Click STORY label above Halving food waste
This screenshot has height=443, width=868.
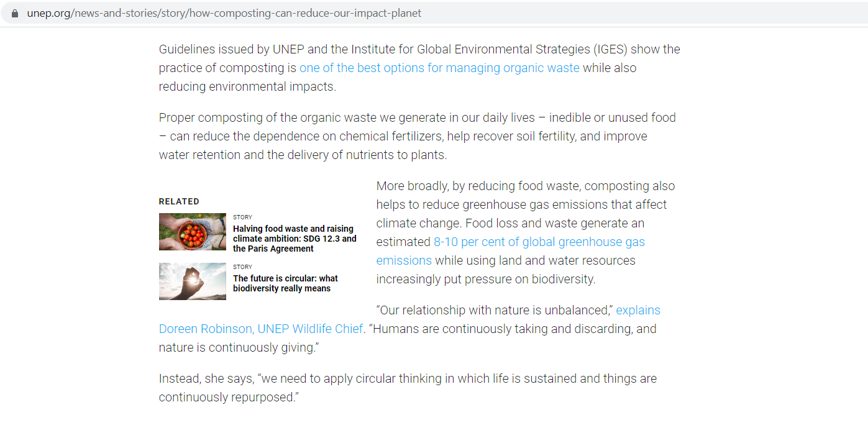tap(243, 217)
